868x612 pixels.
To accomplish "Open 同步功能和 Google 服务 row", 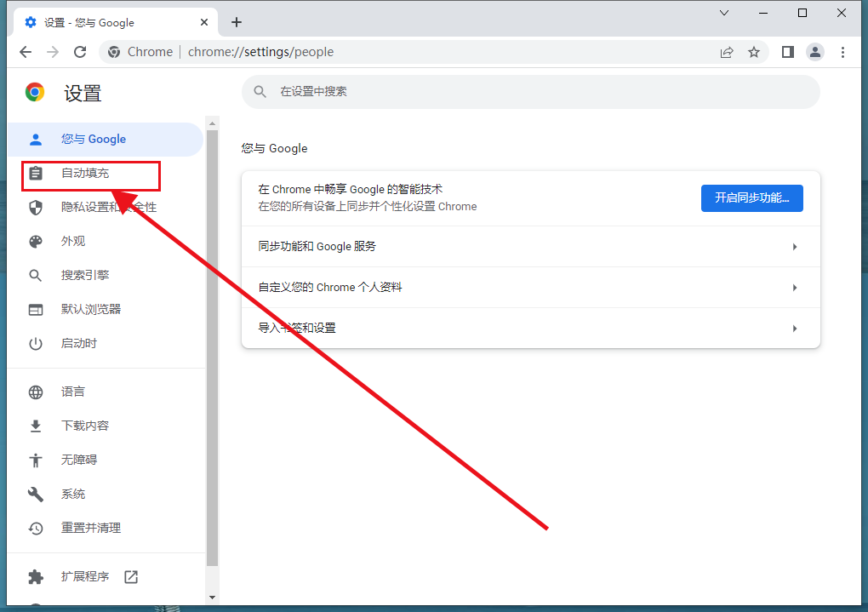I will pyautogui.click(x=531, y=247).
